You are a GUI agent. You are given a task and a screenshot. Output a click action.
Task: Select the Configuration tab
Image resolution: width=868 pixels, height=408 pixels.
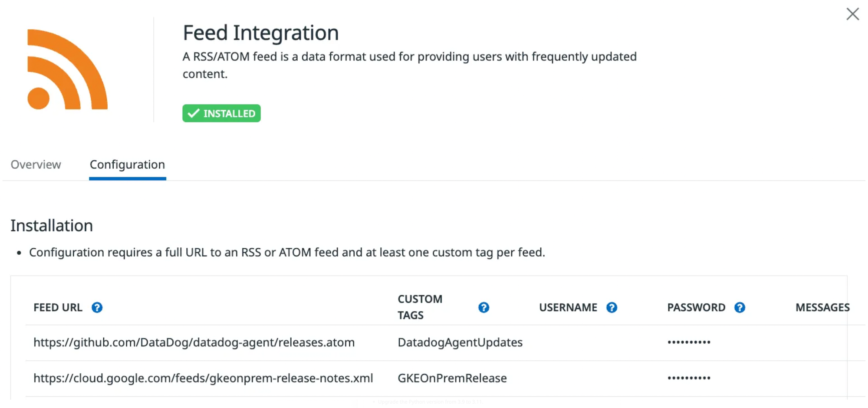pyautogui.click(x=127, y=165)
